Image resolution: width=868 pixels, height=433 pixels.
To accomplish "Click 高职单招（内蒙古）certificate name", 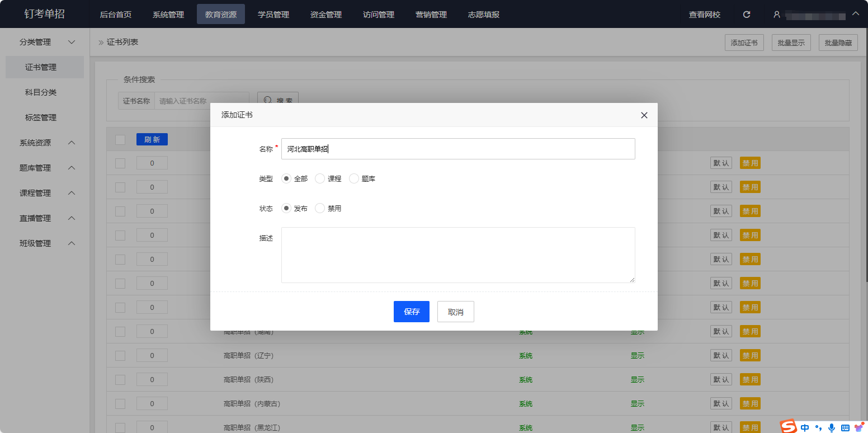I will coord(252,404).
